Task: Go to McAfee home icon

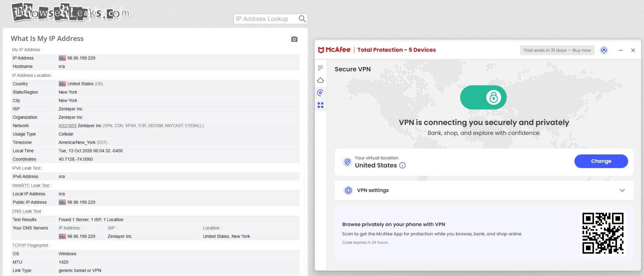Action: [320, 80]
